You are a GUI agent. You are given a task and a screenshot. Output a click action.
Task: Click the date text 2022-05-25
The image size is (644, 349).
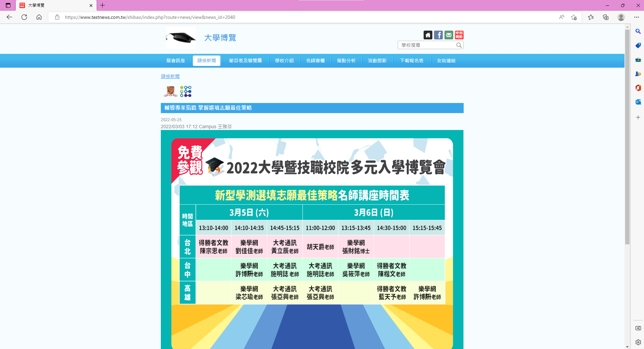171,119
